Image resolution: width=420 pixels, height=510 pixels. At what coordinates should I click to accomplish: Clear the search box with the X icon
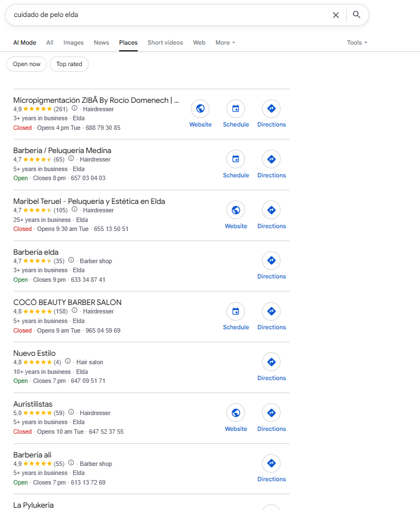pos(336,15)
